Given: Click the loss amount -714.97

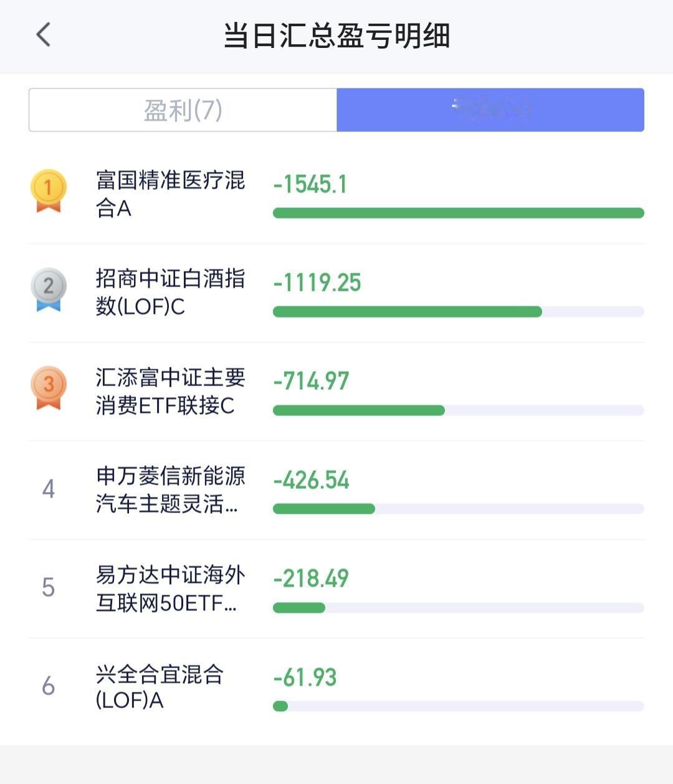Looking at the screenshot, I should 311,380.
